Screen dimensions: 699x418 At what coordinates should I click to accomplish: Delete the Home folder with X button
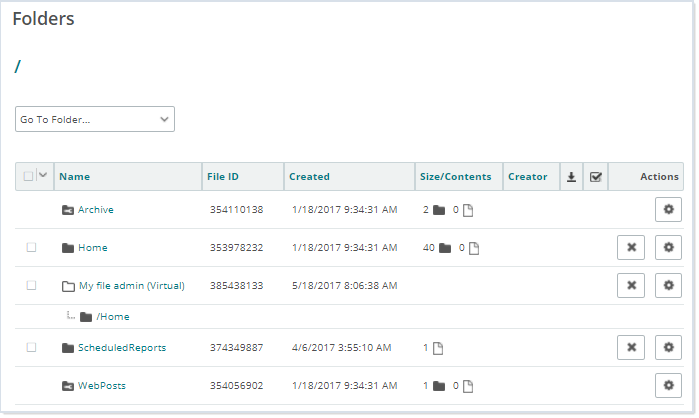pos(630,248)
